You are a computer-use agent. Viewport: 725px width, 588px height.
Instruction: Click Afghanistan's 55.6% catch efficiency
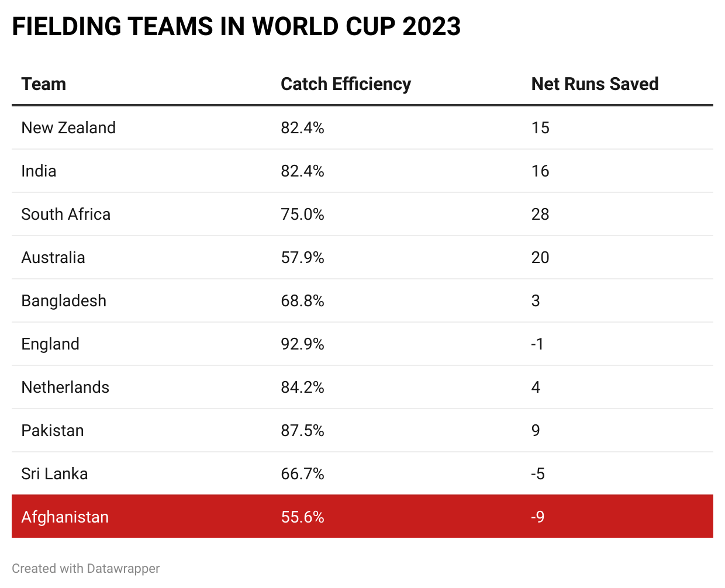[x=302, y=517]
